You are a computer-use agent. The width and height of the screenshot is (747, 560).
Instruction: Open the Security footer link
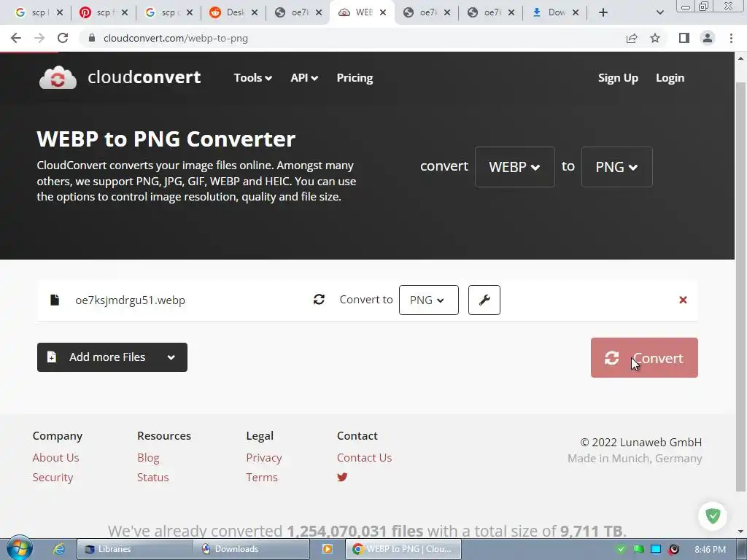53,477
